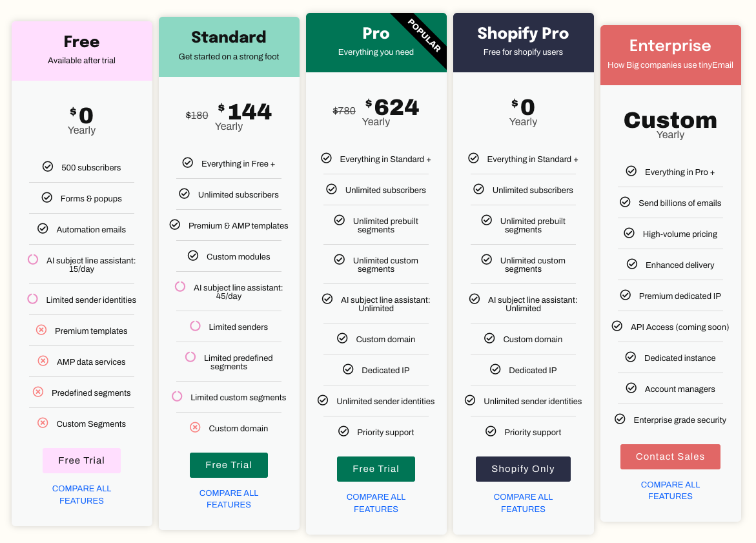Click the Contact Sales button

click(x=670, y=456)
